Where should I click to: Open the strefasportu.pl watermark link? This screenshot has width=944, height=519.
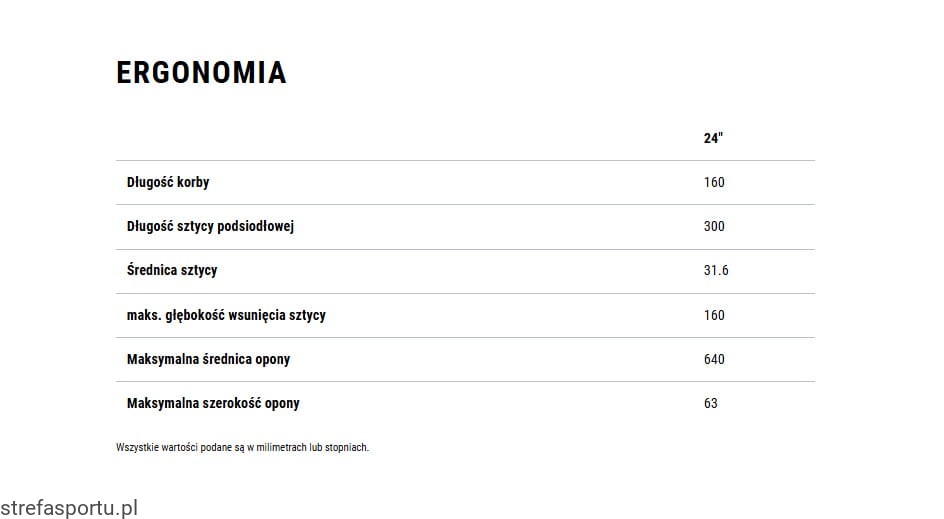69,507
